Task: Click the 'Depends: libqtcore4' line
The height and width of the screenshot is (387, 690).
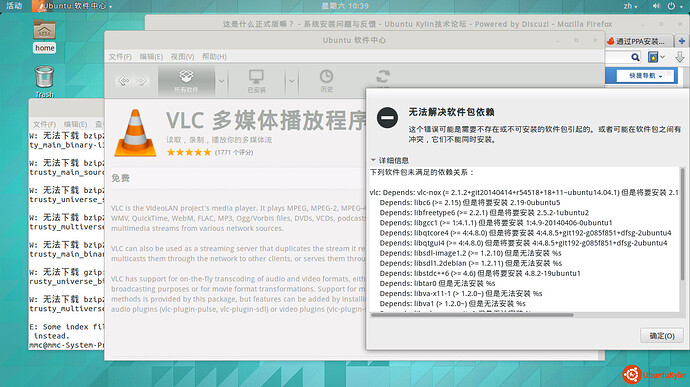Action: pos(525,233)
